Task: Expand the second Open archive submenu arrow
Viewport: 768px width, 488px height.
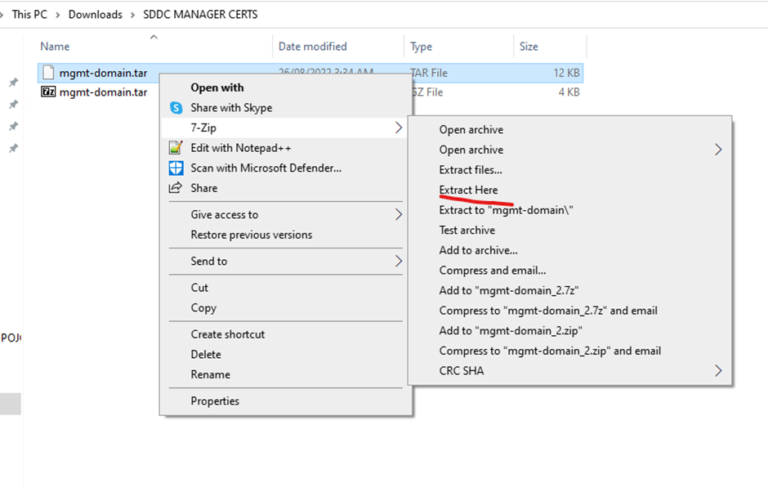Action: point(718,150)
